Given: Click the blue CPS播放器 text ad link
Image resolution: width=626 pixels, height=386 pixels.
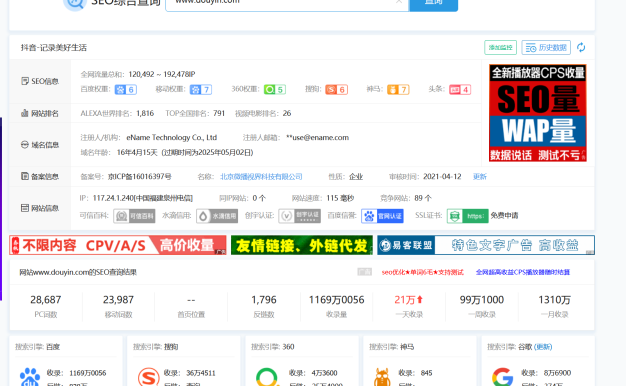Looking at the screenshot, I should coord(523,272).
